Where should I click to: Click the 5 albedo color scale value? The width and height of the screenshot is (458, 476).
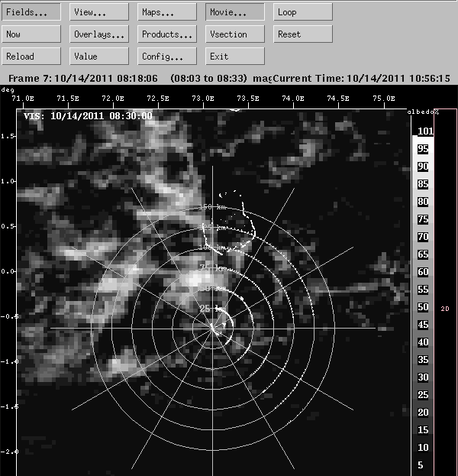[421, 465]
